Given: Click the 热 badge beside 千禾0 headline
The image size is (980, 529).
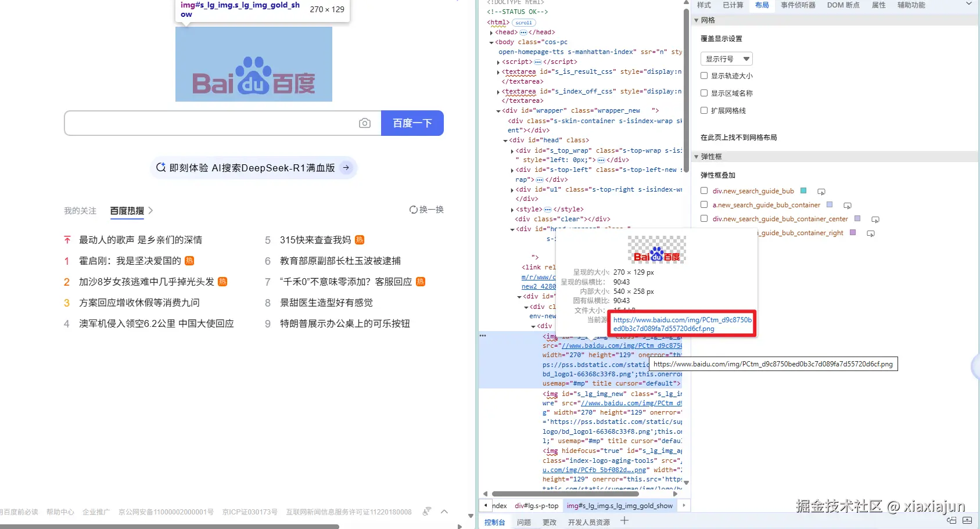Looking at the screenshot, I should 421,282.
